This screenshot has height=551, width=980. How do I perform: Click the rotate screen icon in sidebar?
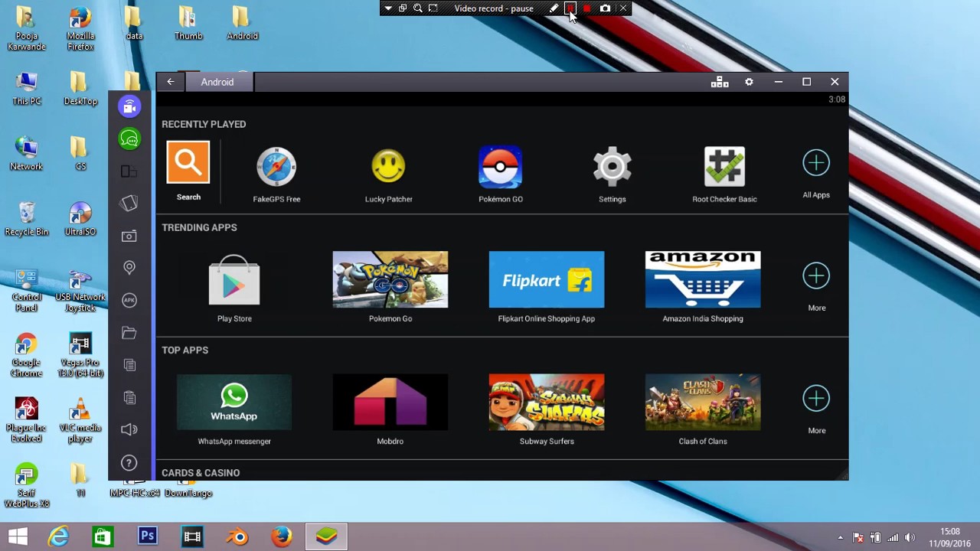(x=129, y=171)
